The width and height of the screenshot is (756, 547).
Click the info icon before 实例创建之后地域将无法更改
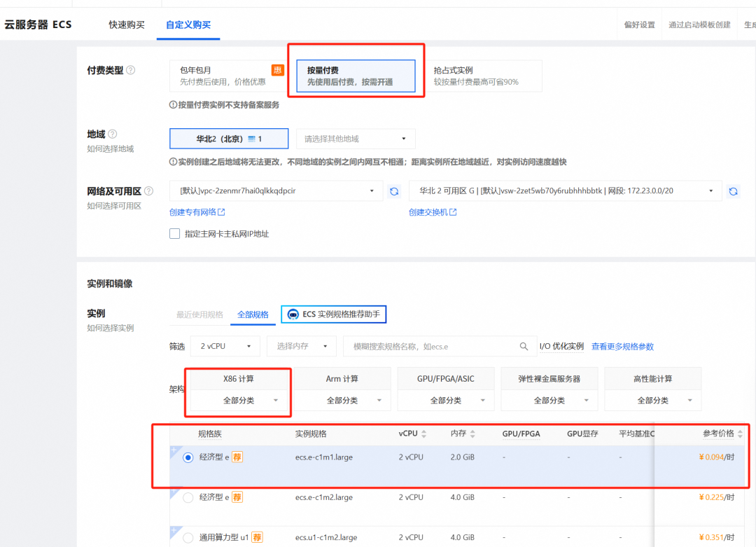pos(173,162)
